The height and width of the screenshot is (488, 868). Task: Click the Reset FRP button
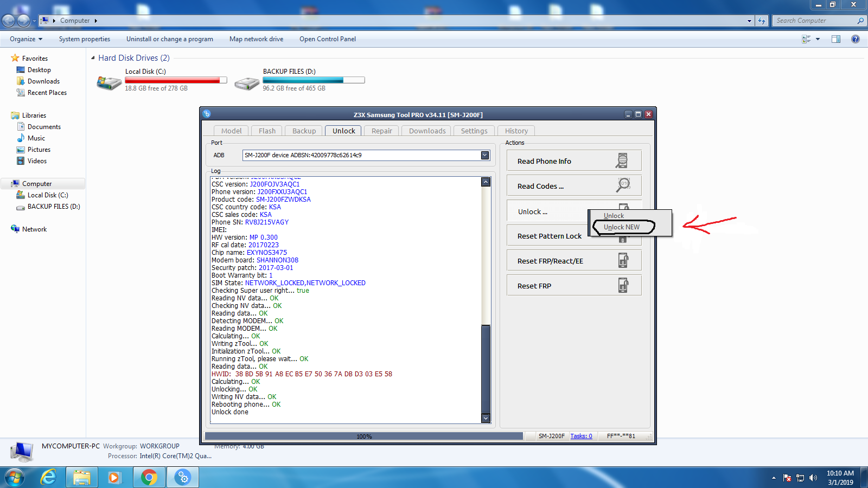point(574,285)
